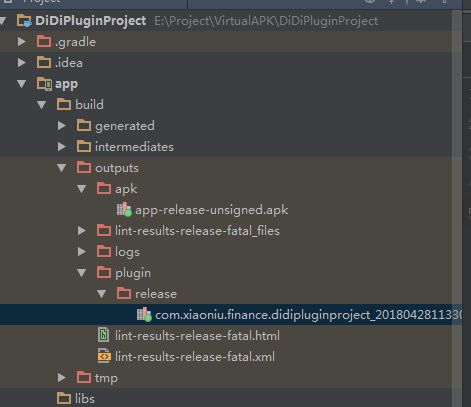471x407 pixels.
Task: Collapse the plugin folder arrow
Action: click(82, 273)
